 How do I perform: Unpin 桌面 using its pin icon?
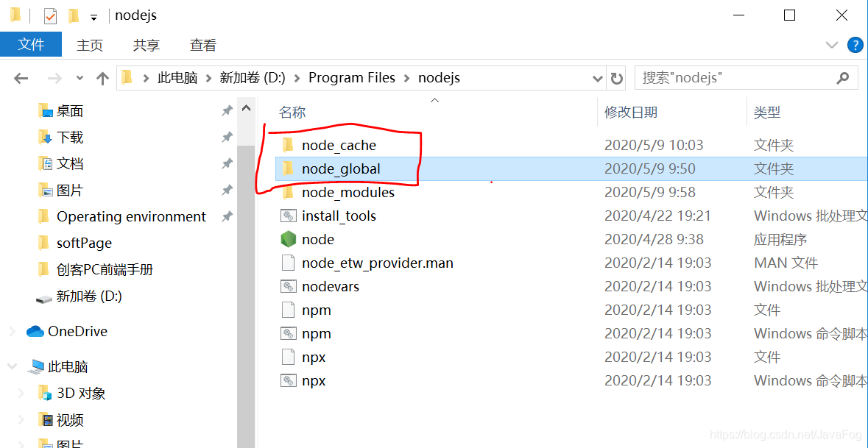[227, 111]
